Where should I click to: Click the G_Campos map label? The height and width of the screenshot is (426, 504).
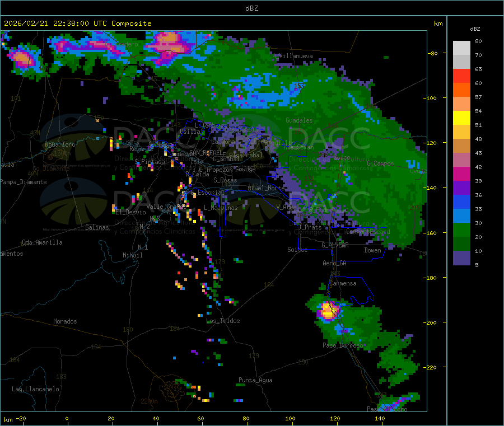click(380, 163)
